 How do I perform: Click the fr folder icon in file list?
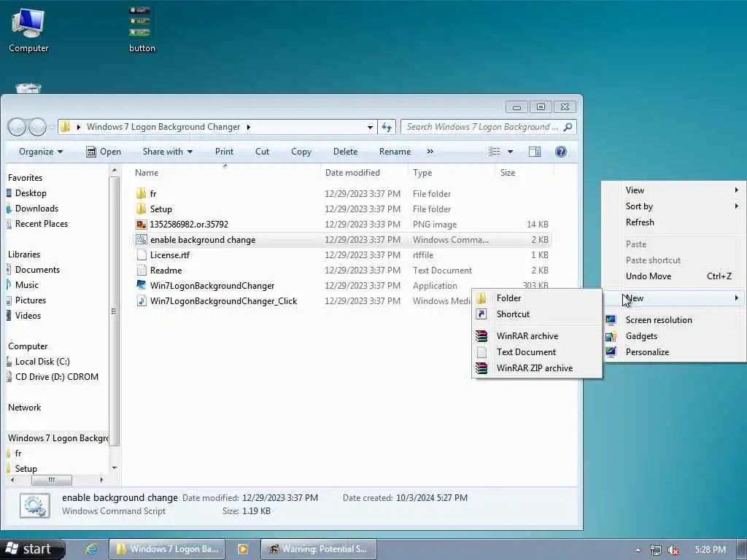141,193
